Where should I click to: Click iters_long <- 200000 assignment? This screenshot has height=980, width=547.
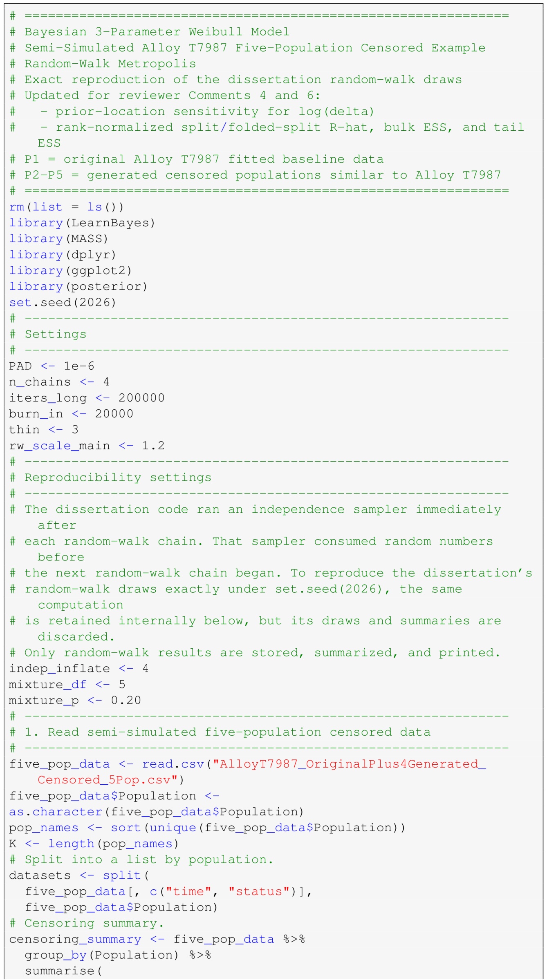pos(87,398)
